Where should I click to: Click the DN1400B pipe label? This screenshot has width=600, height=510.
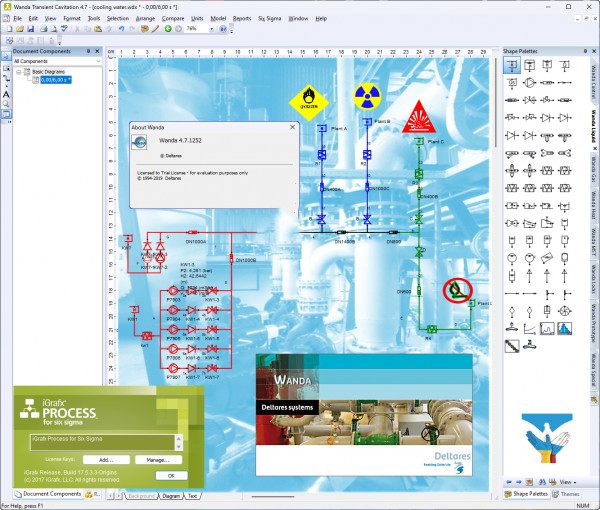(x=344, y=241)
